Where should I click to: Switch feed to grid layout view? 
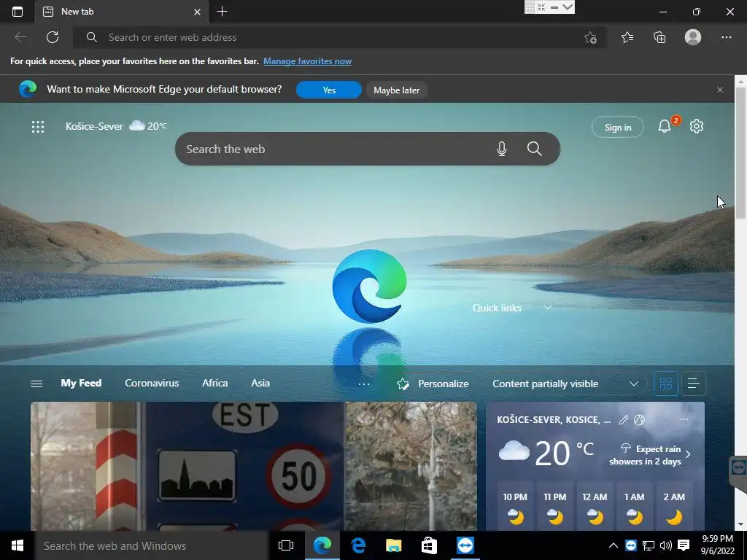click(665, 384)
